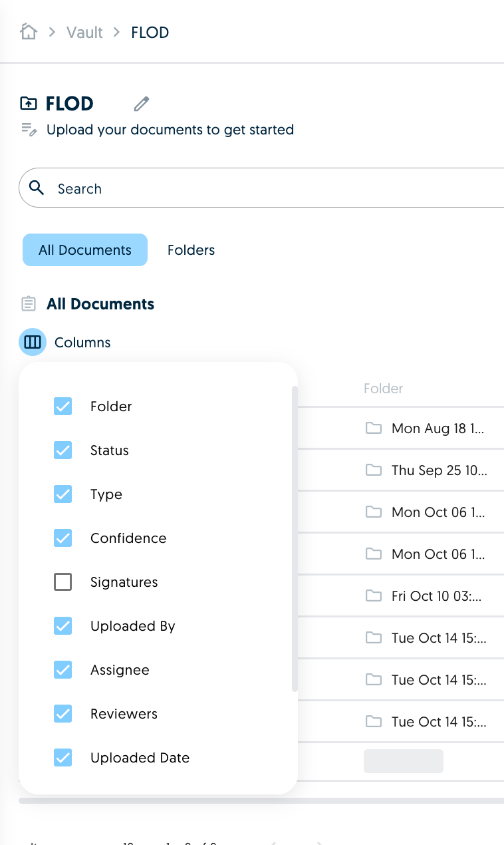This screenshot has width=504, height=845.
Task: Uncheck the Uploaded By column checkbox
Action: [63, 626]
